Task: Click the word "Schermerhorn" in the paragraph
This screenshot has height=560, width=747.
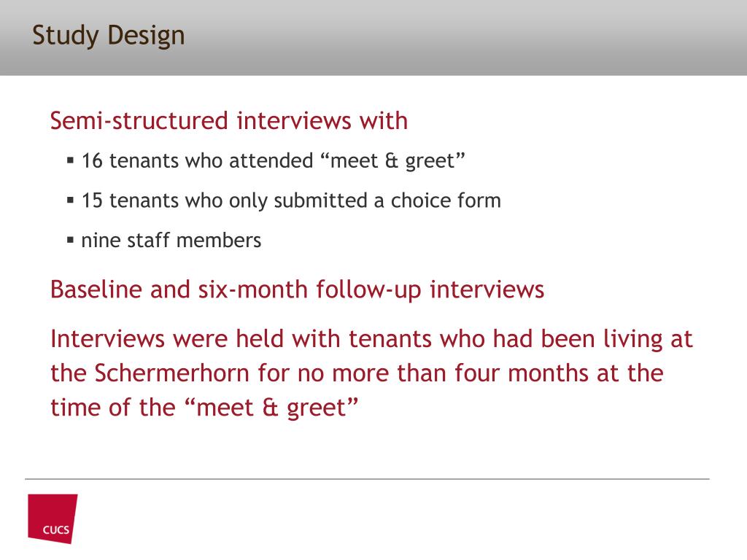Action: [172, 373]
